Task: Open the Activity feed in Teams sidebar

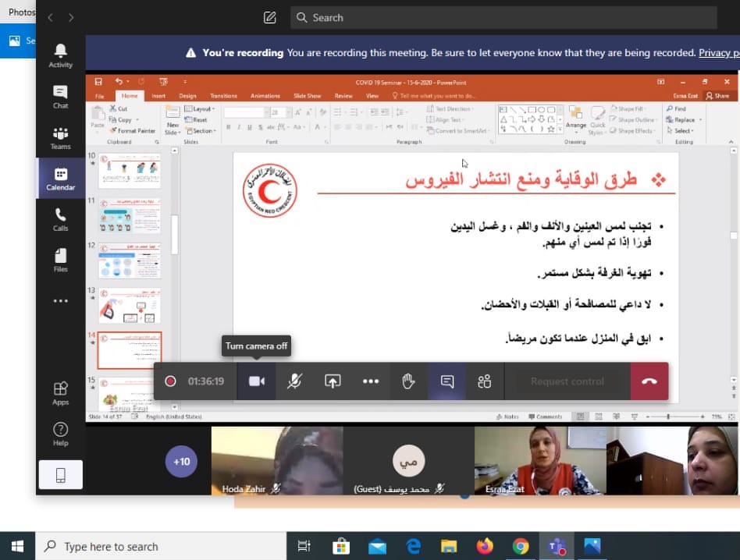Action: 60,56
